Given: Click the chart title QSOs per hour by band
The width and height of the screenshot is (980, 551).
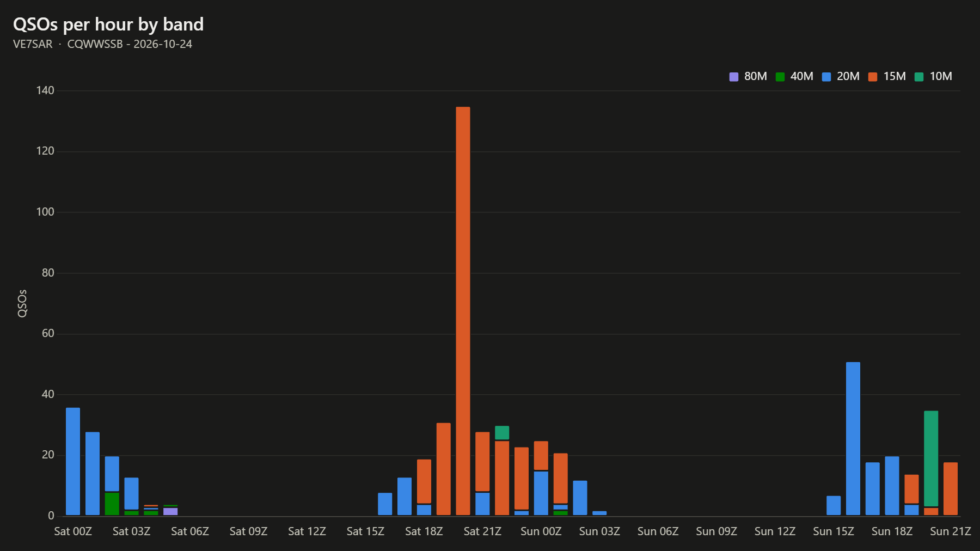Looking at the screenshot, I should 108,25.
